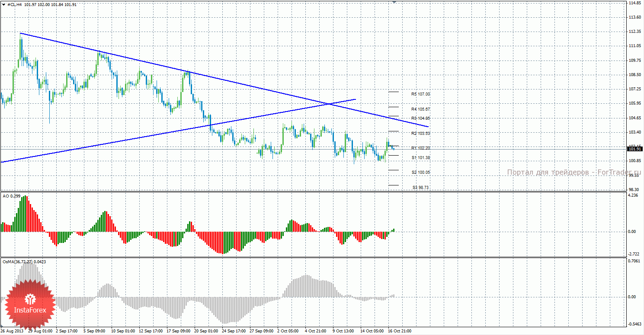Click the 2 Oct 05:00 time axis label
644x335 pixels.
288,331
